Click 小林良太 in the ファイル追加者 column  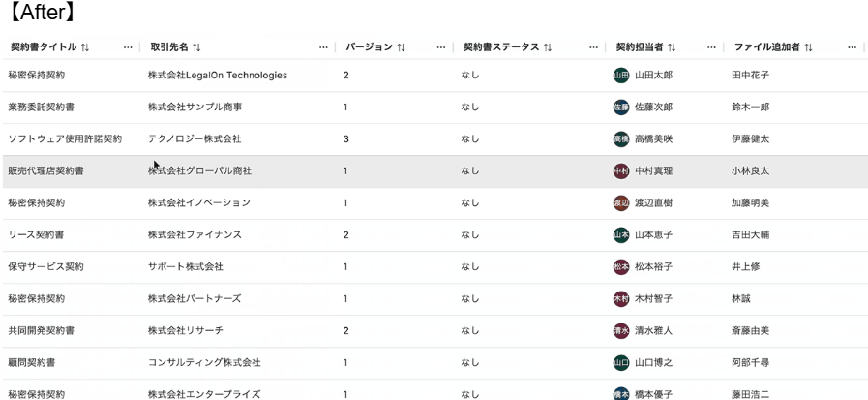click(750, 171)
